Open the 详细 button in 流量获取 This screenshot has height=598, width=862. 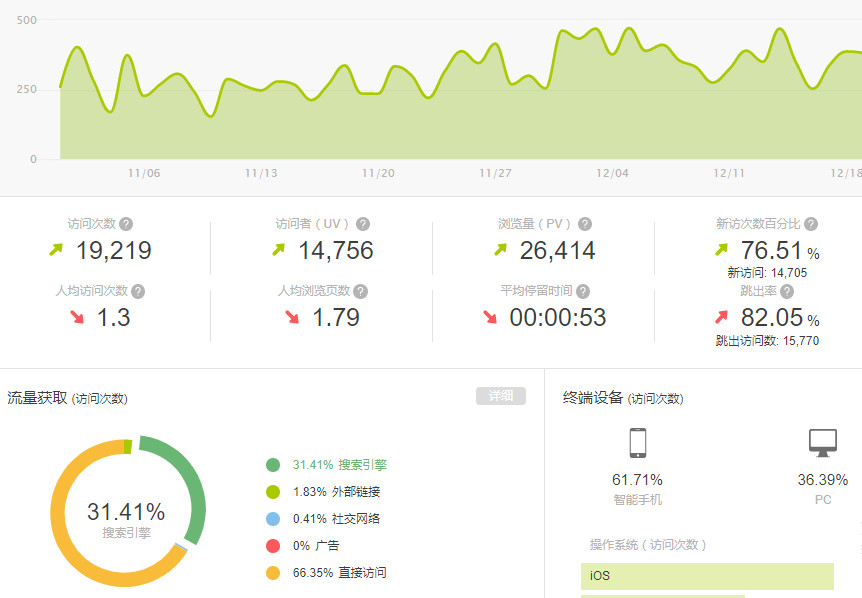[501, 396]
